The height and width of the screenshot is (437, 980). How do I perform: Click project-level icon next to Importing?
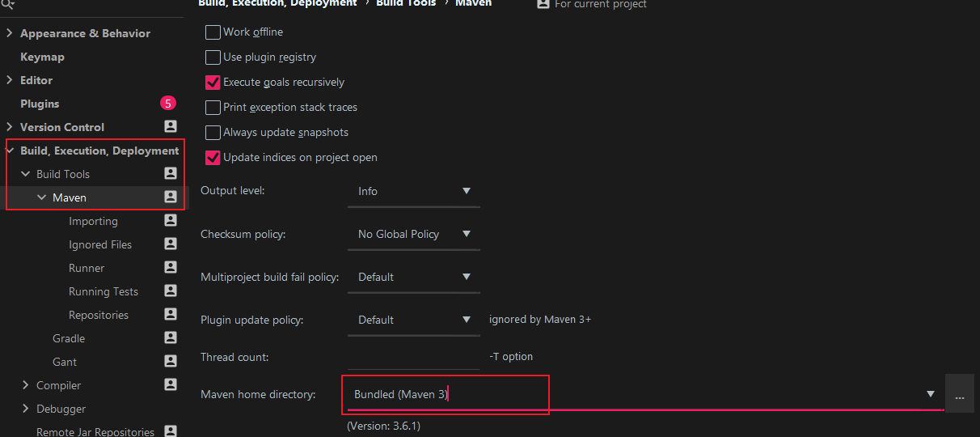click(170, 221)
